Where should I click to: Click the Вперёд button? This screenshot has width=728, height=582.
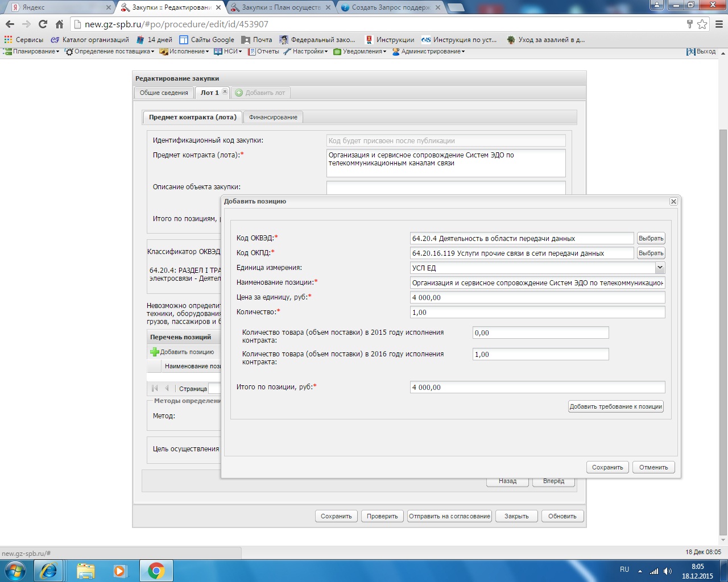(553, 481)
